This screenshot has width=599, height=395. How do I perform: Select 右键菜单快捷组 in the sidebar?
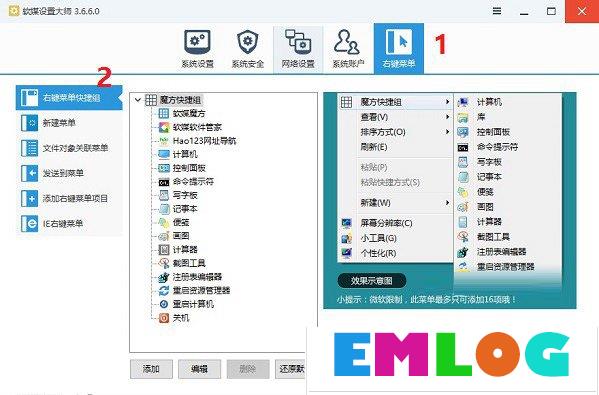point(69,98)
